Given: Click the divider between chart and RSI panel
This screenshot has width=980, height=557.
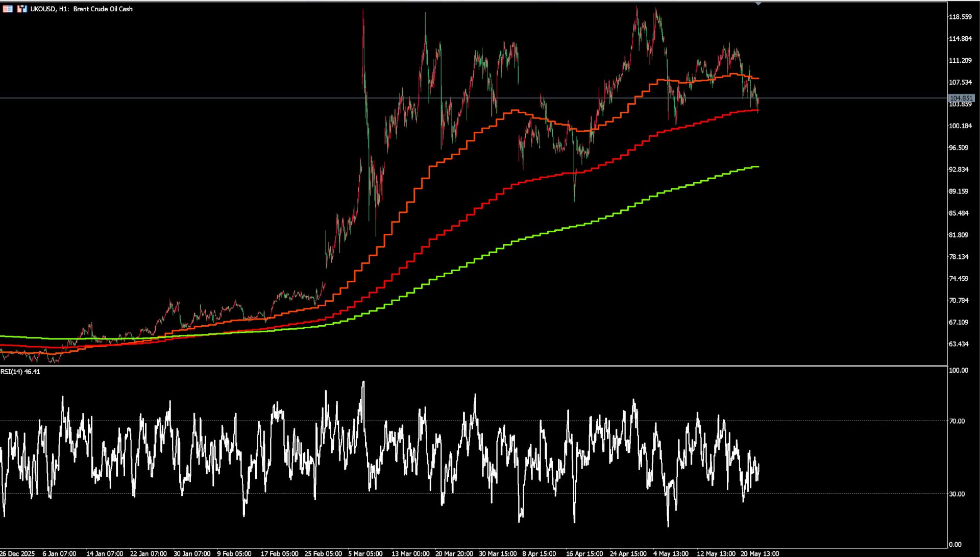Looking at the screenshot, I should coord(474,366).
